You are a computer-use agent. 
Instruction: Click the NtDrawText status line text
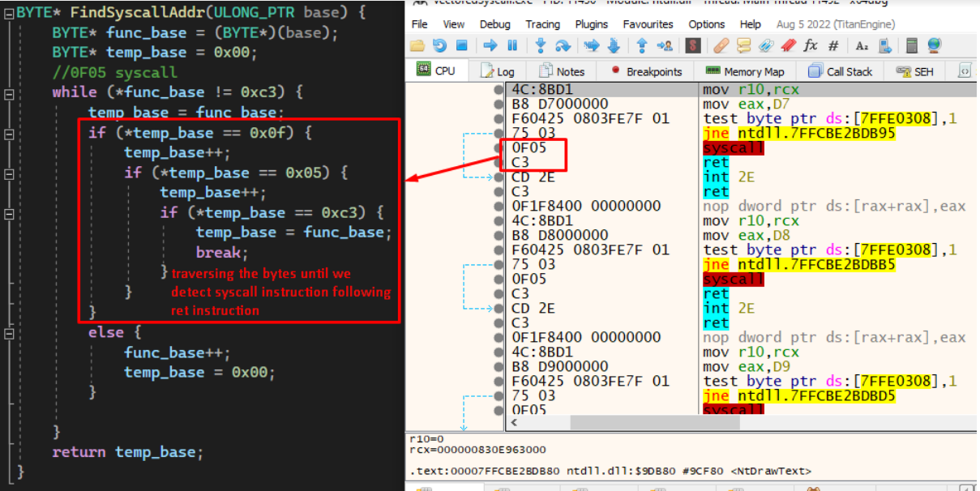coord(610,471)
